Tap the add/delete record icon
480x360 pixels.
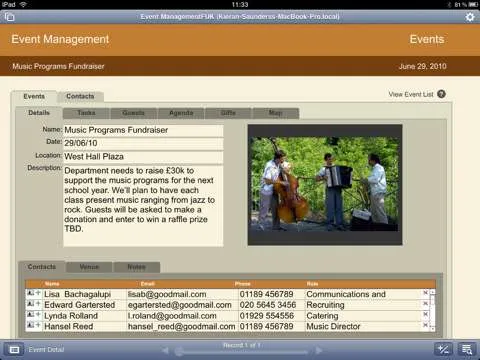coord(443,349)
